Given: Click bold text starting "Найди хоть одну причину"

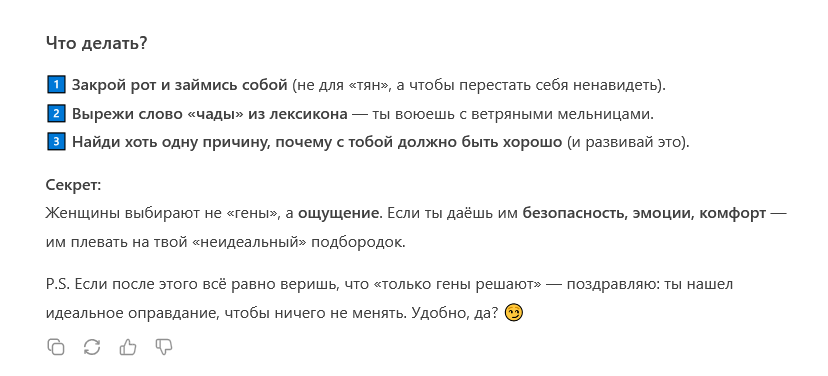Looking at the screenshot, I should click(x=317, y=143).
